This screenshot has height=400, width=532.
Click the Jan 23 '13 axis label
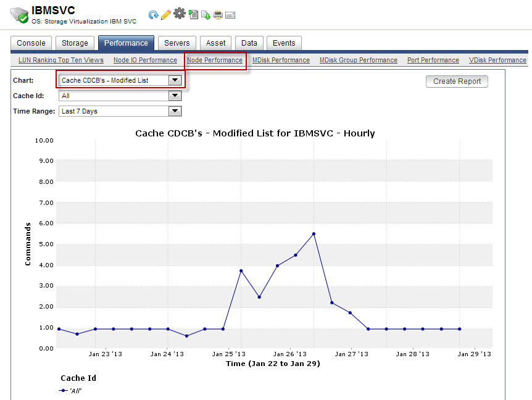tap(105, 354)
